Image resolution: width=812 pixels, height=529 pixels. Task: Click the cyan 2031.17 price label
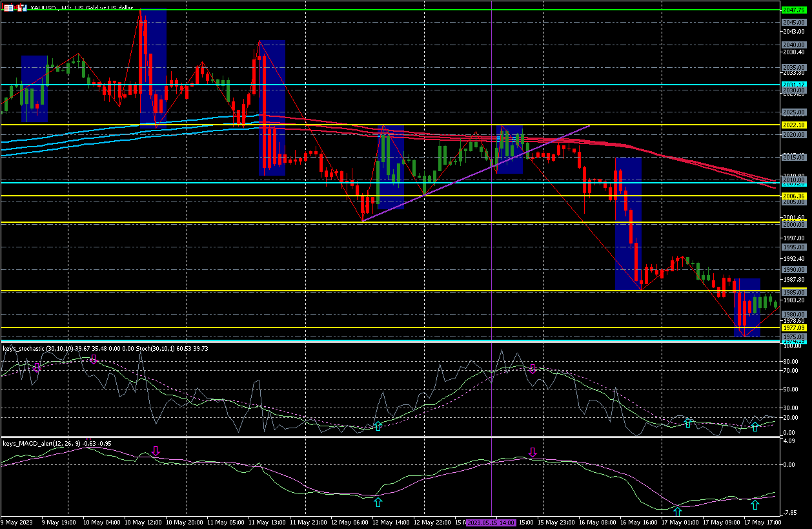(793, 85)
